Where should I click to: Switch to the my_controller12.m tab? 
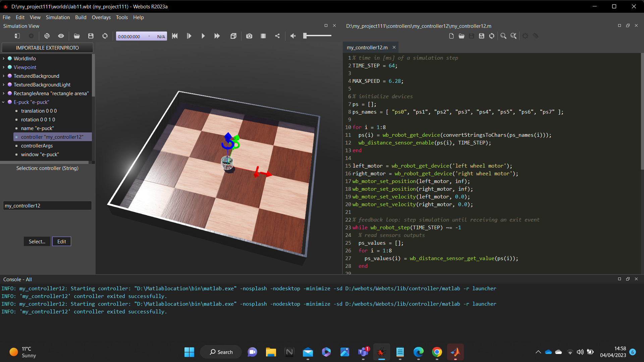367,47
